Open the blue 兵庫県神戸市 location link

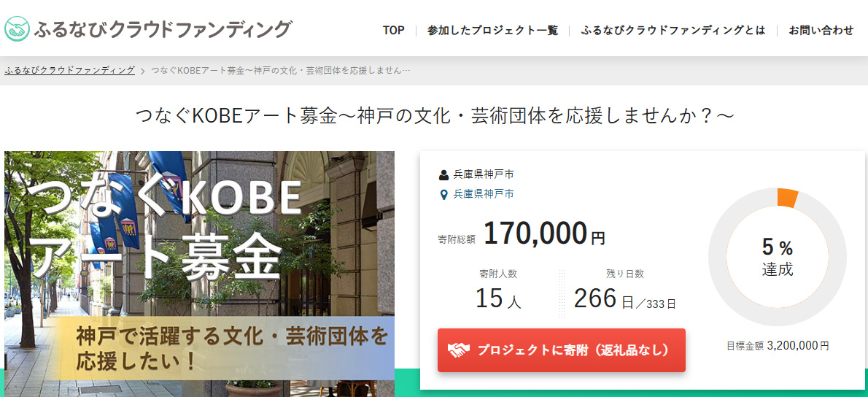click(484, 194)
